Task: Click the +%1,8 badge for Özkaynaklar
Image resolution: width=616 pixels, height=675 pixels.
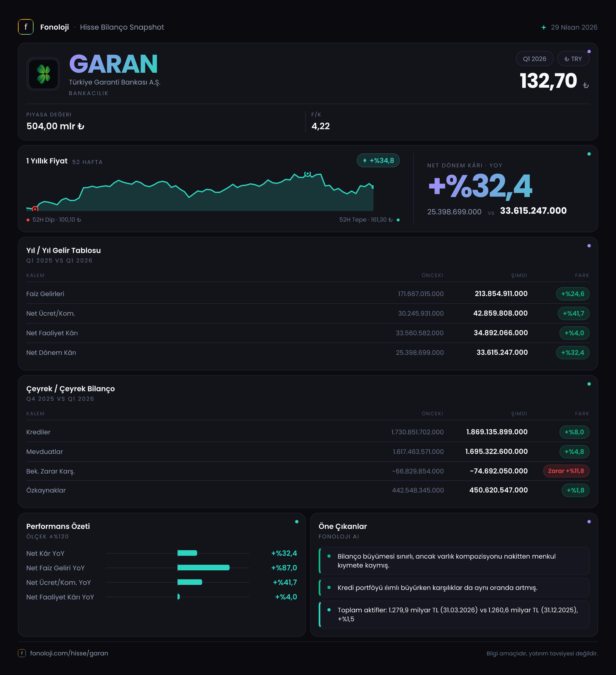Action: click(575, 490)
